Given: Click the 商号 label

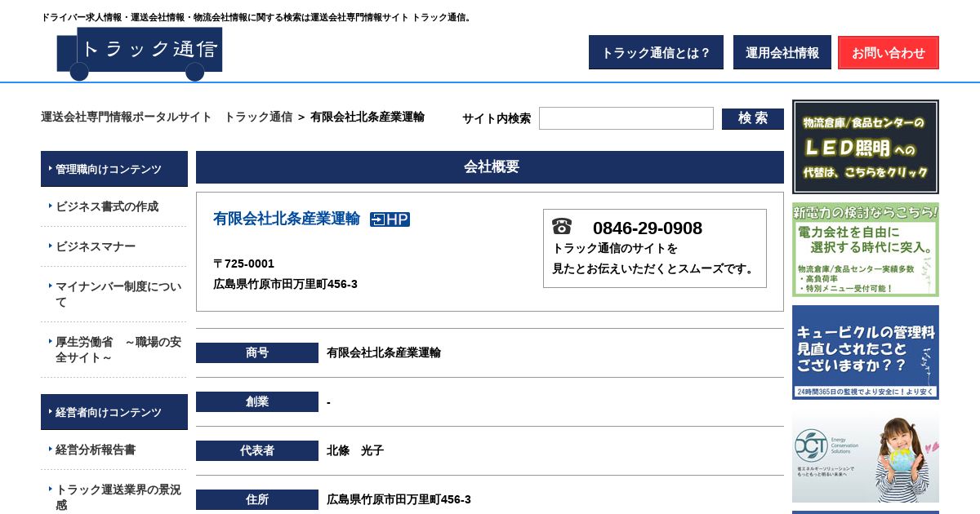Looking at the screenshot, I should click(257, 352).
